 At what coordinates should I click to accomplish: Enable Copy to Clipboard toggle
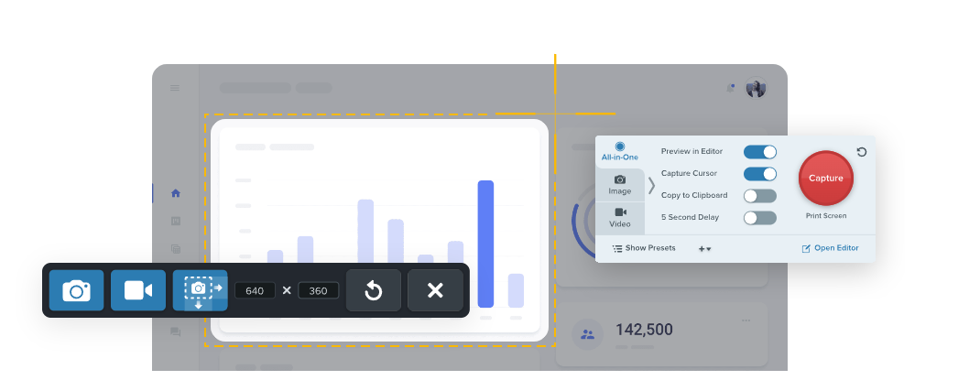tap(759, 196)
